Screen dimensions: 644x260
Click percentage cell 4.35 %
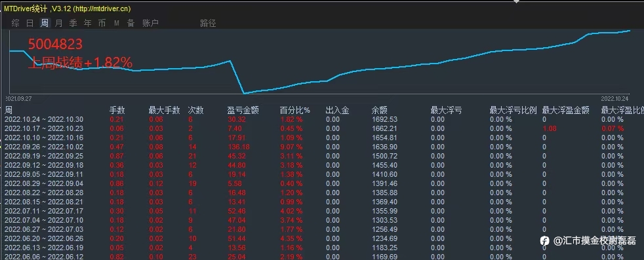click(x=291, y=238)
